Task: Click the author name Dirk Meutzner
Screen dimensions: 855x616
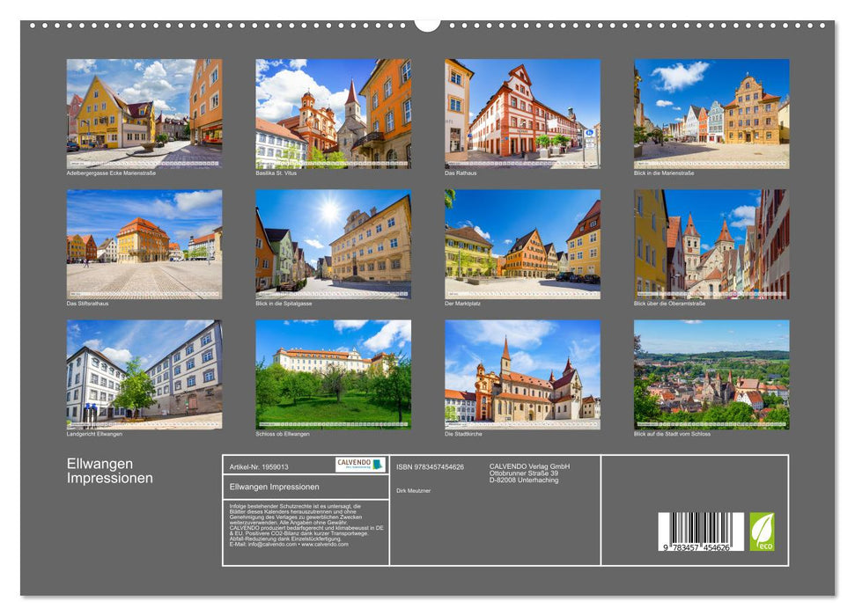Action: click(415, 491)
